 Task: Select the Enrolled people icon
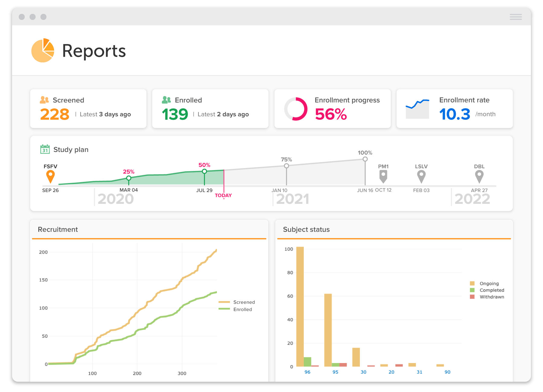(166, 100)
